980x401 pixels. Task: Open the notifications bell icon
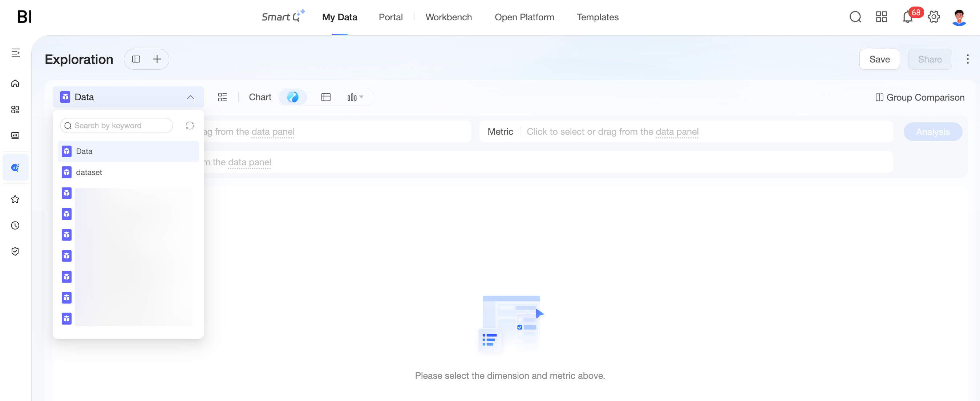pyautogui.click(x=907, y=17)
